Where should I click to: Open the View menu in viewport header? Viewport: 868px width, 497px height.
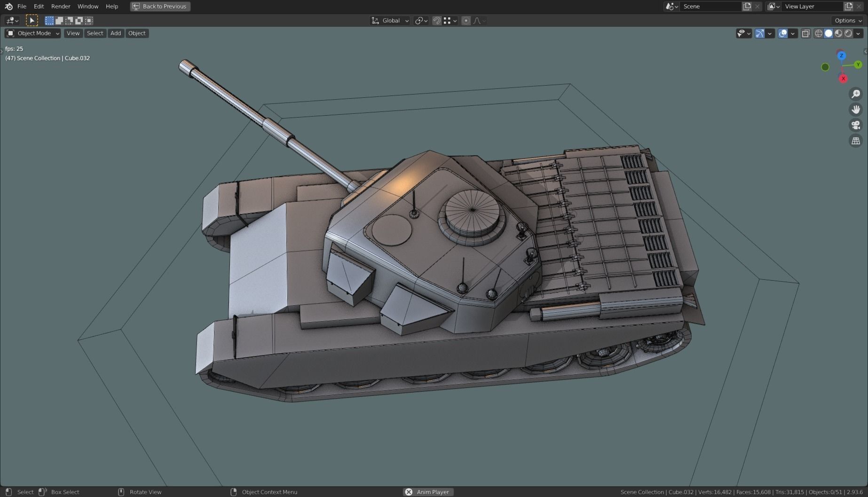pos(73,33)
